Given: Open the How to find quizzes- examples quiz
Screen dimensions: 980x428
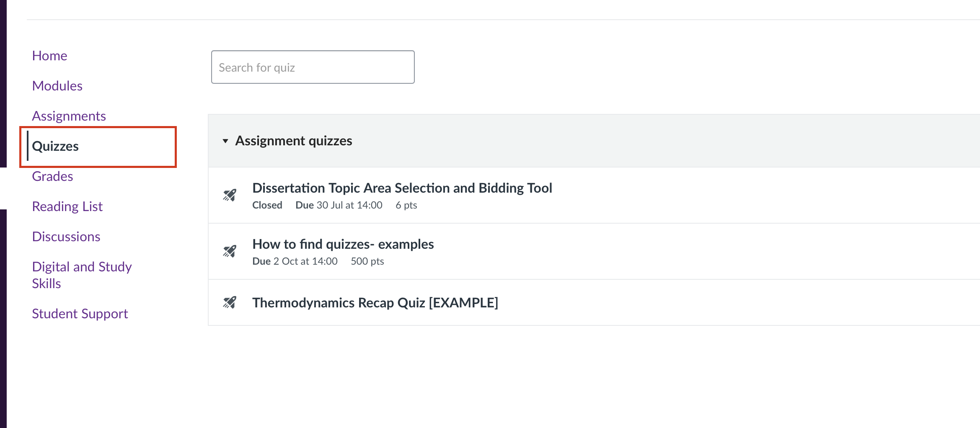Looking at the screenshot, I should click(x=343, y=244).
